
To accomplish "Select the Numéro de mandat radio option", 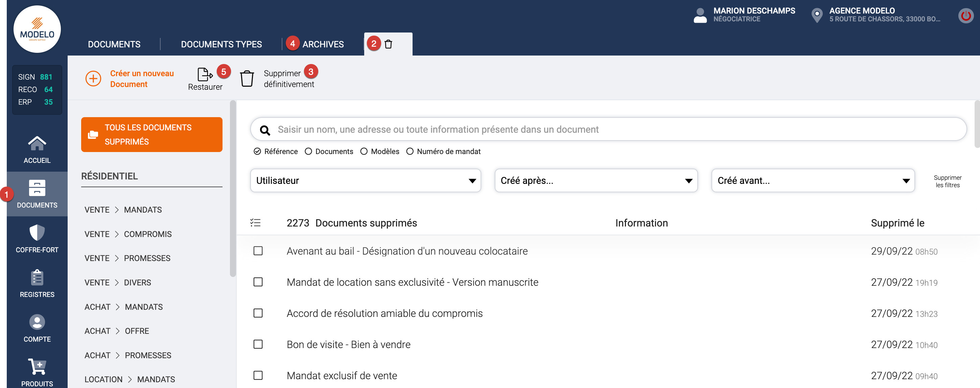I will [x=410, y=152].
